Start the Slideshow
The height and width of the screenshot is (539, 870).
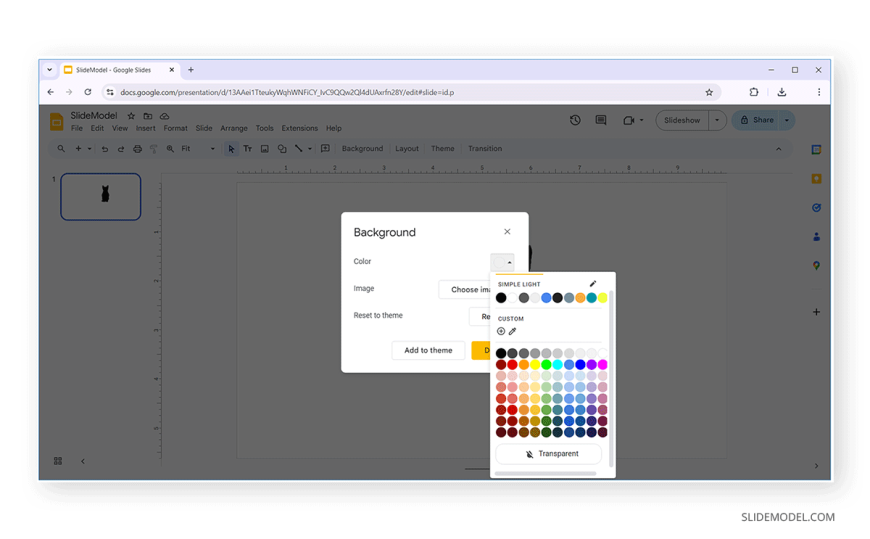(x=682, y=120)
